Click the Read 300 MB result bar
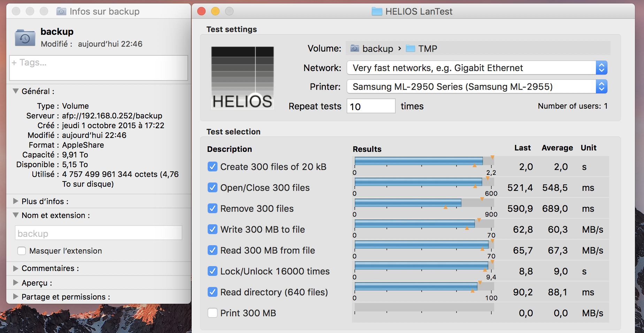This screenshot has height=333, width=644. (424, 245)
